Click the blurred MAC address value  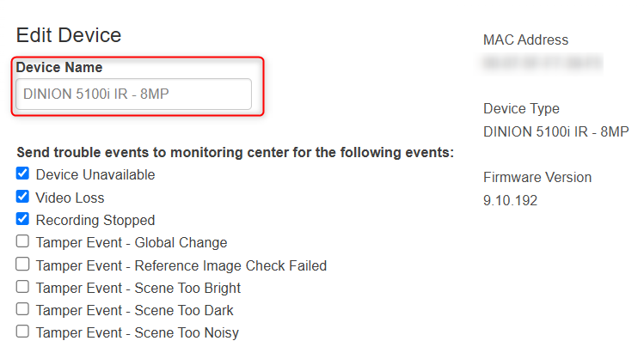pyautogui.click(x=542, y=63)
